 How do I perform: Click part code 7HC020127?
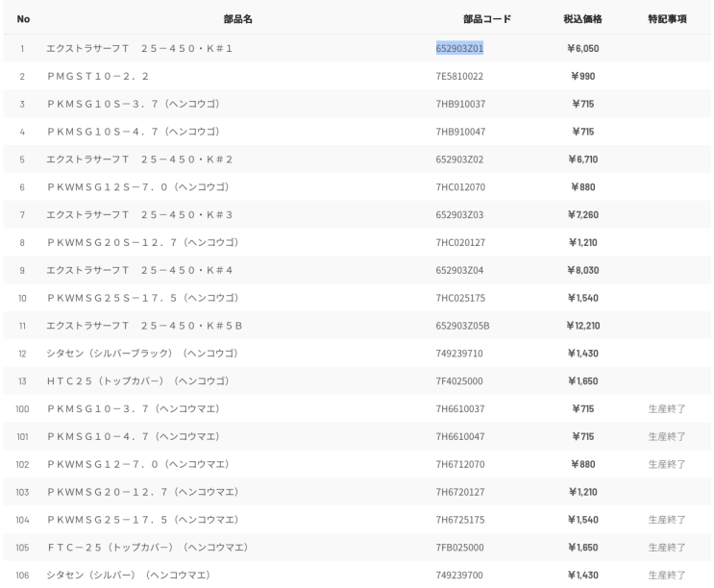[460, 242]
